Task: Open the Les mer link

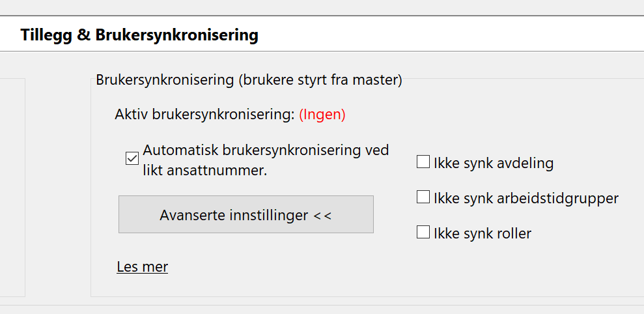Action: tap(143, 266)
